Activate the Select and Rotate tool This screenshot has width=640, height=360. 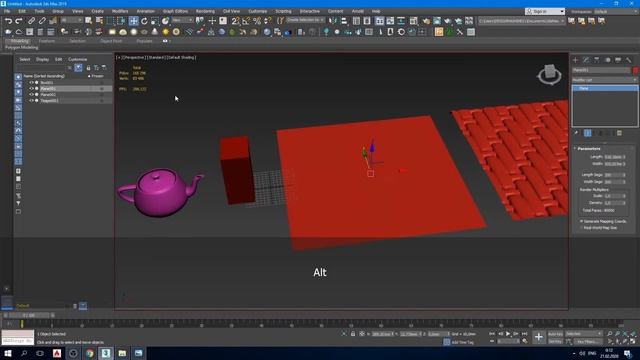click(144, 21)
